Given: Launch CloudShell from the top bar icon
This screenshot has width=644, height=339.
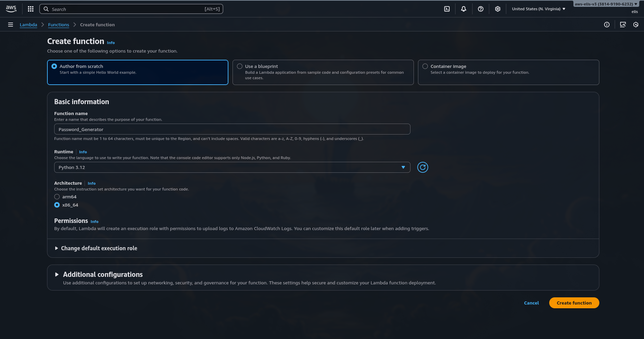Looking at the screenshot, I should tap(447, 9).
